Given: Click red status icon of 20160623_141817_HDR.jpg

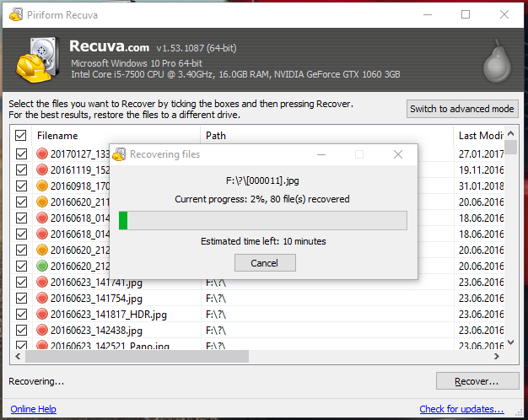Looking at the screenshot, I should 42,315.
